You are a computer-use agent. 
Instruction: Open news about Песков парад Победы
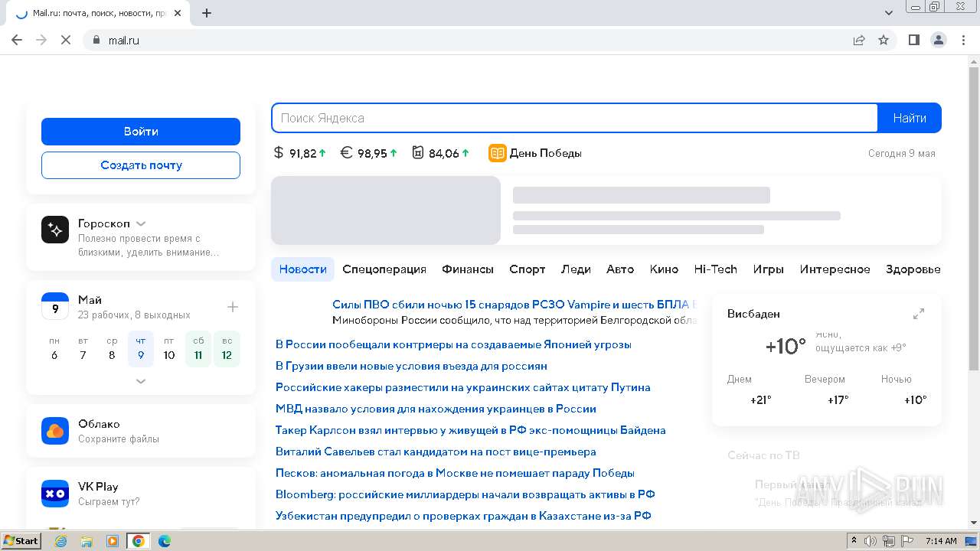[455, 473]
